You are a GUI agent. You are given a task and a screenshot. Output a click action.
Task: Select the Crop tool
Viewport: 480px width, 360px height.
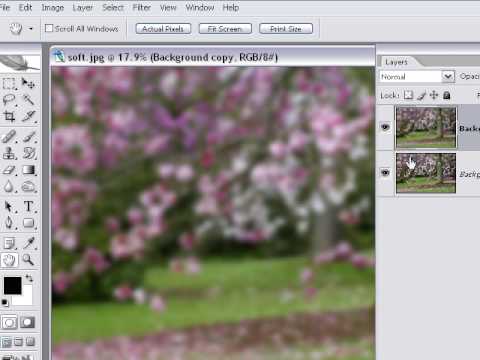click(x=9, y=117)
